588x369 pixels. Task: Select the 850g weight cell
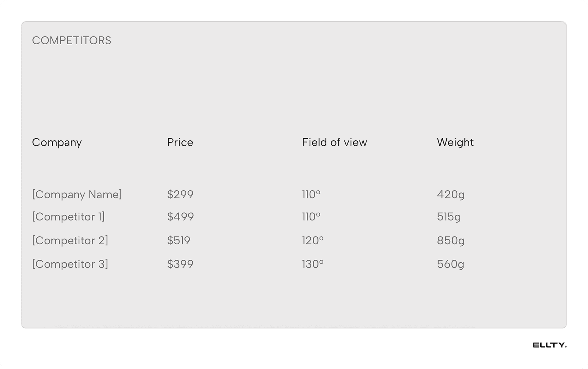(x=451, y=241)
